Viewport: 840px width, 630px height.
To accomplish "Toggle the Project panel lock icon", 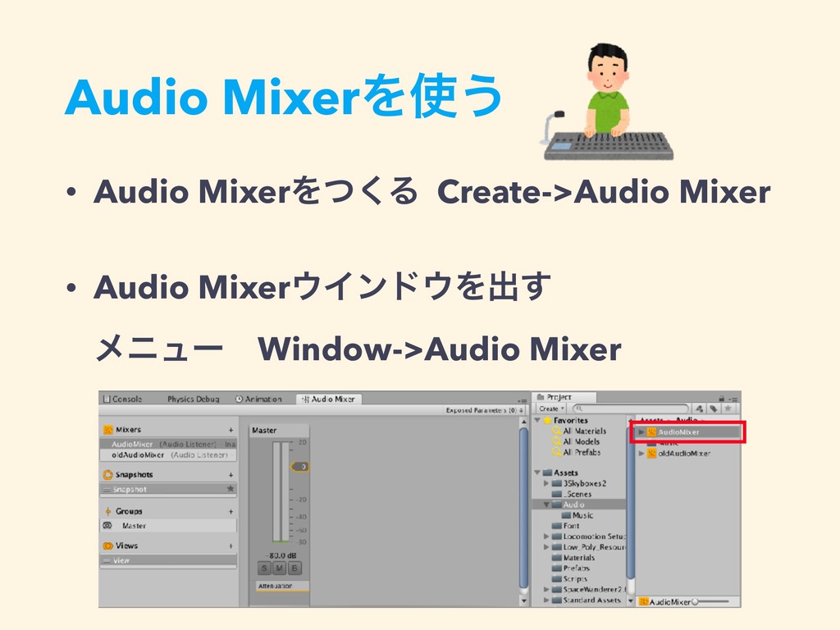I will pos(722,399).
